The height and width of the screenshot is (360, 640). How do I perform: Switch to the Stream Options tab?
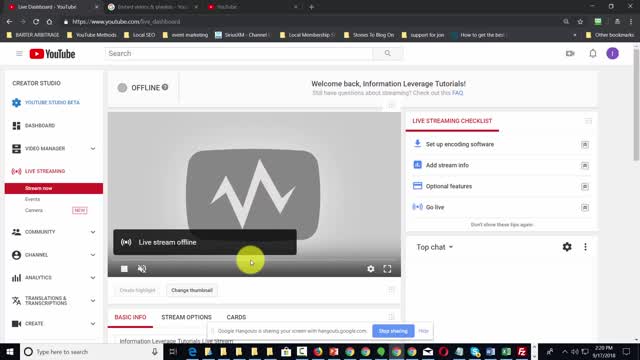tap(187, 317)
